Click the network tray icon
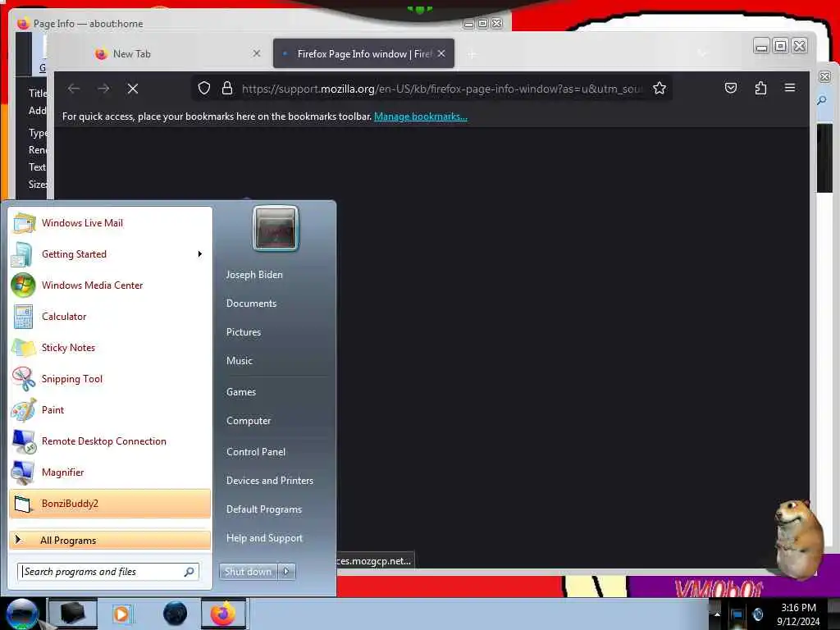Screen dimensions: 840x630 (x=737, y=614)
